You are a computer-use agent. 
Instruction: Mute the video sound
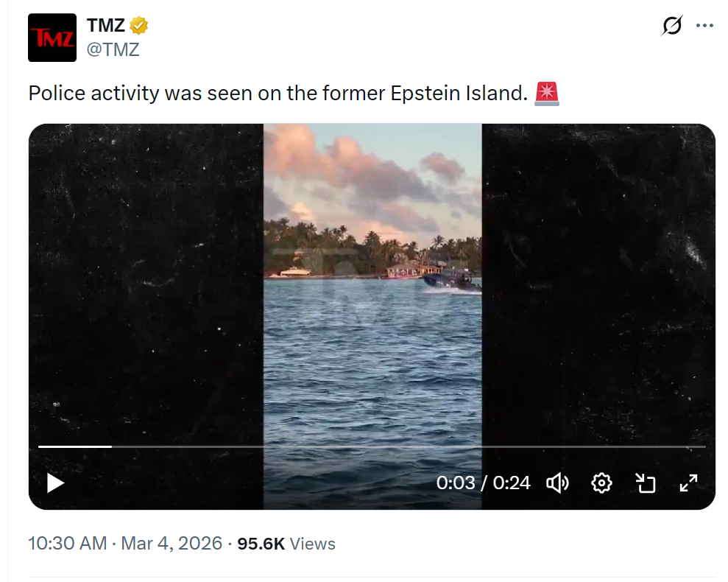tap(557, 483)
